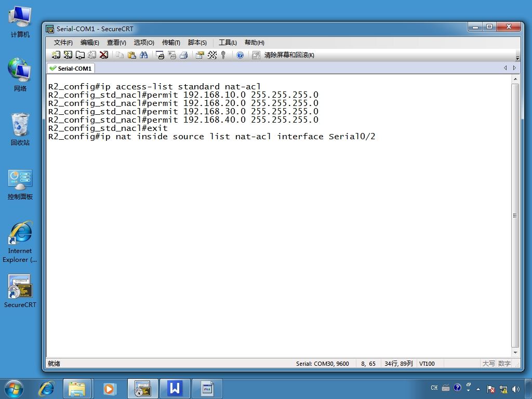The width and height of the screenshot is (532, 399).
Task: Click the terminal scrollbar up arrow
Action: coord(515,79)
